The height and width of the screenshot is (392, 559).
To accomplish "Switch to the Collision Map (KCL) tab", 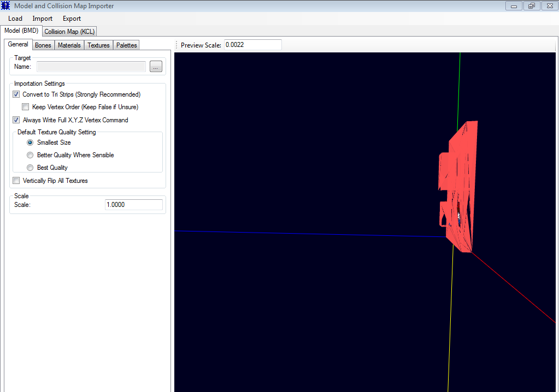I will (x=69, y=31).
